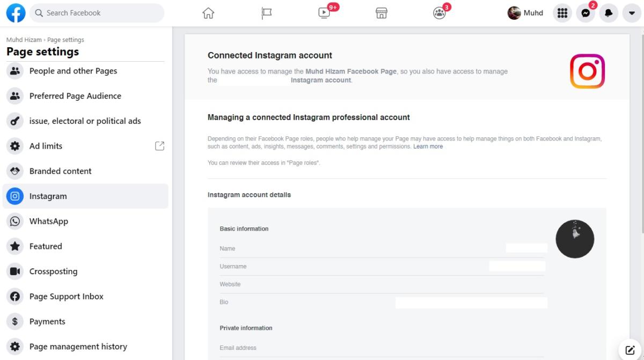Screen dimensions: 644x360
Task: Open the nine-dot menu grid
Action: (562, 13)
